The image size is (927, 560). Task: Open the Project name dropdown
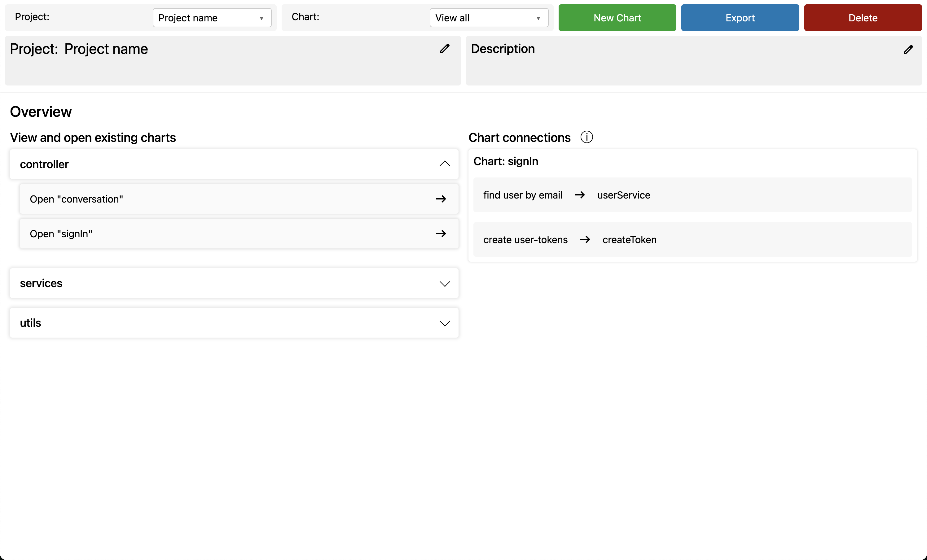[x=212, y=18]
